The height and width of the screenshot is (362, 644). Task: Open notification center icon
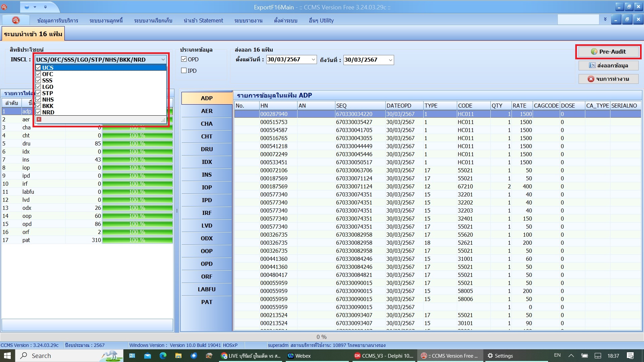click(x=630, y=356)
